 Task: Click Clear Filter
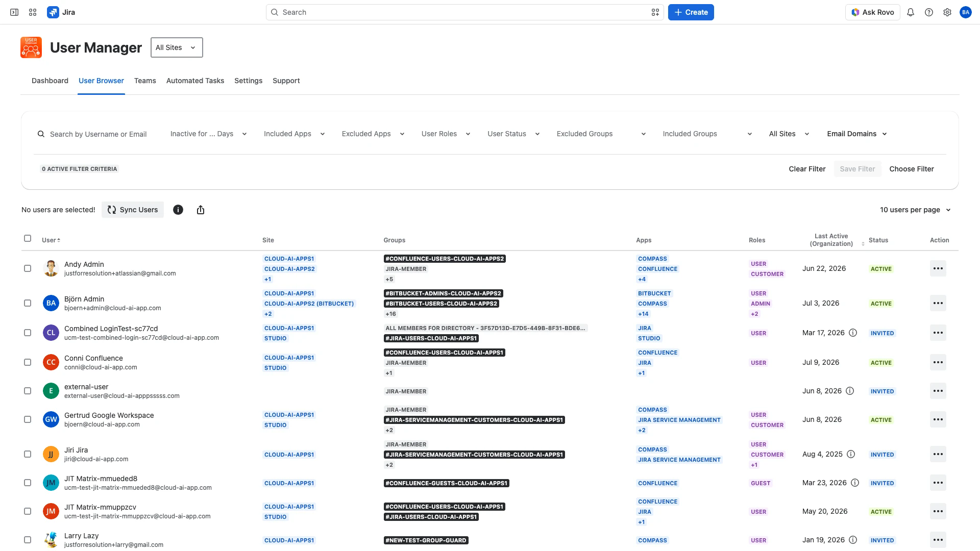807,169
